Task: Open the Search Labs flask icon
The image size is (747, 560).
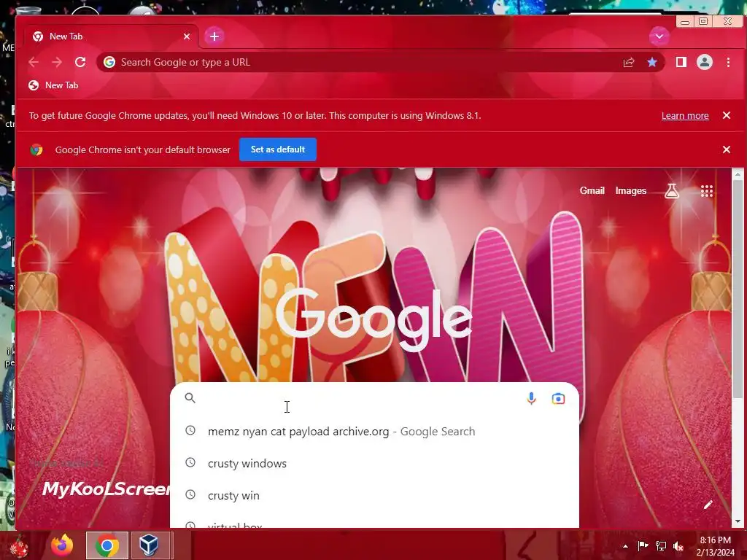Action: point(672,191)
